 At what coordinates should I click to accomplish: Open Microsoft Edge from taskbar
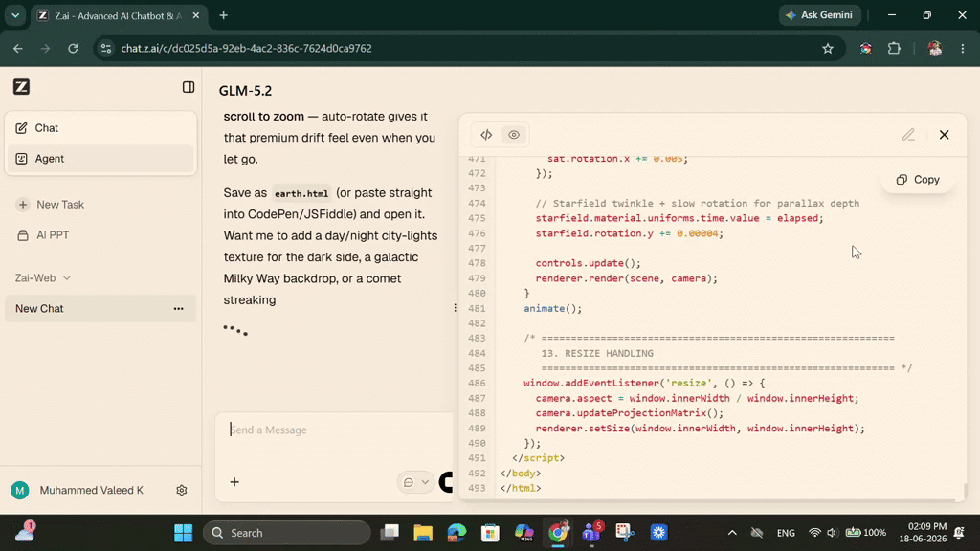[457, 533]
